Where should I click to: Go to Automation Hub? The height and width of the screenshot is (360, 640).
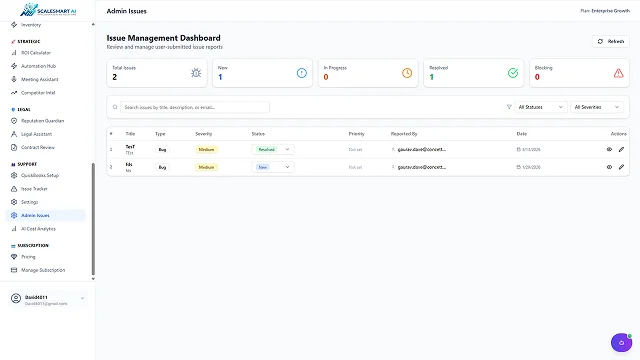click(38, 66)
